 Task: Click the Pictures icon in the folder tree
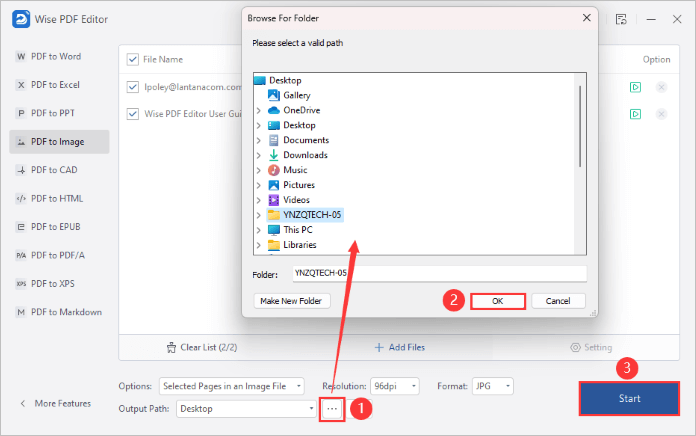(274, 185)
